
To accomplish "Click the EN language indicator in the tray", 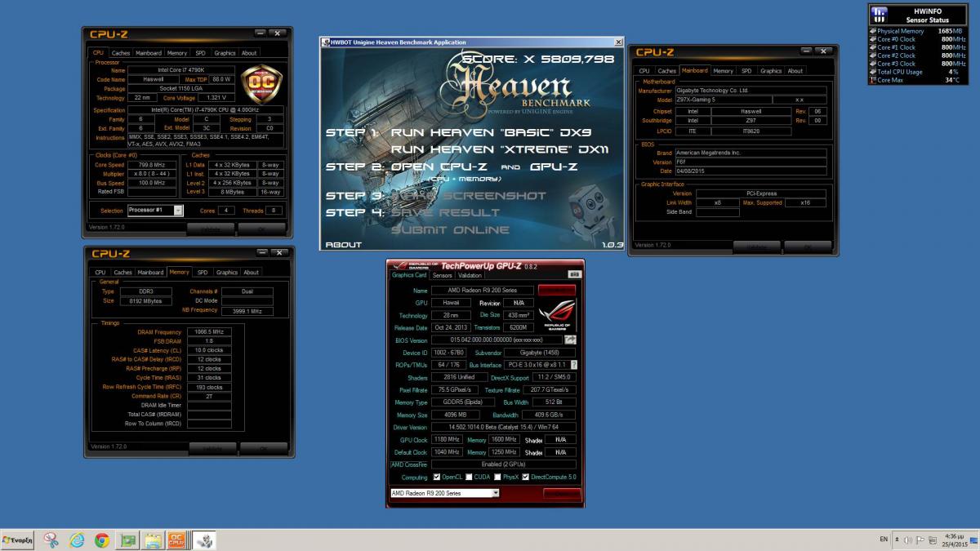I will (x=884, y=540).
